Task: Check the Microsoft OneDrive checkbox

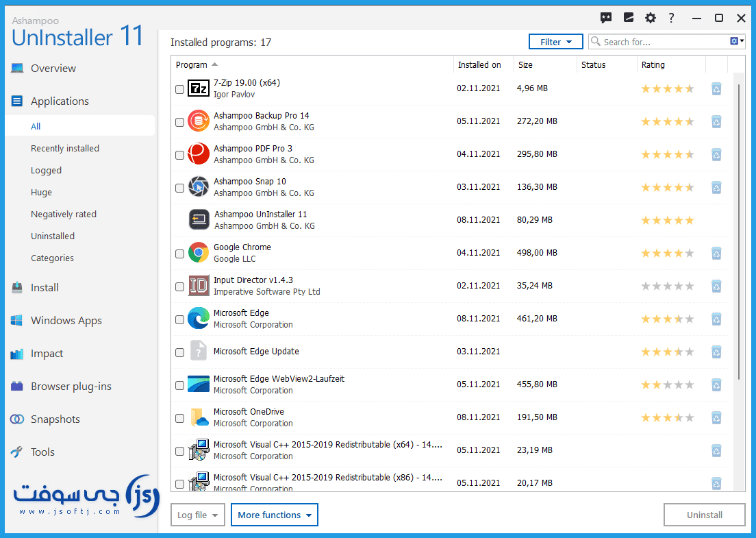Action: click(180, 418)
